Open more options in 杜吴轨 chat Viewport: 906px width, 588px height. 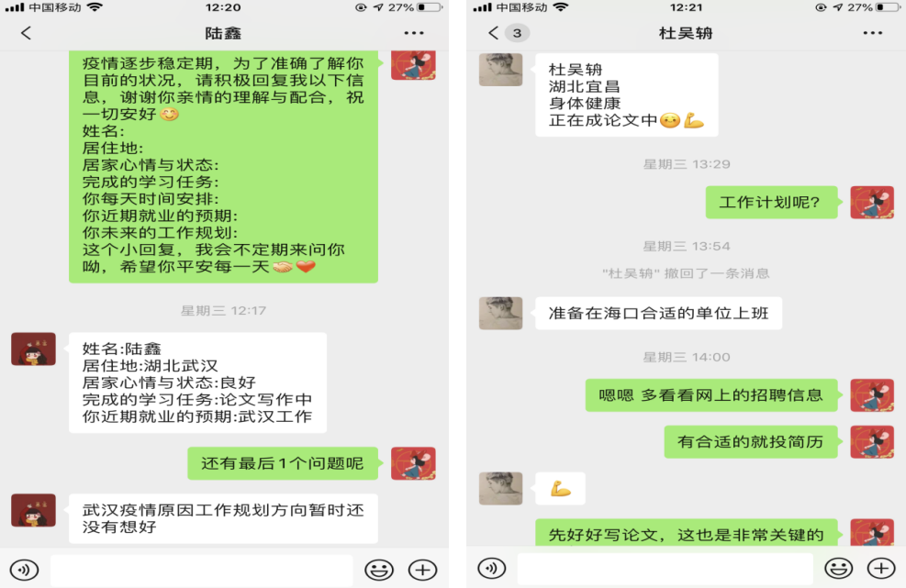tap(872, 33)
